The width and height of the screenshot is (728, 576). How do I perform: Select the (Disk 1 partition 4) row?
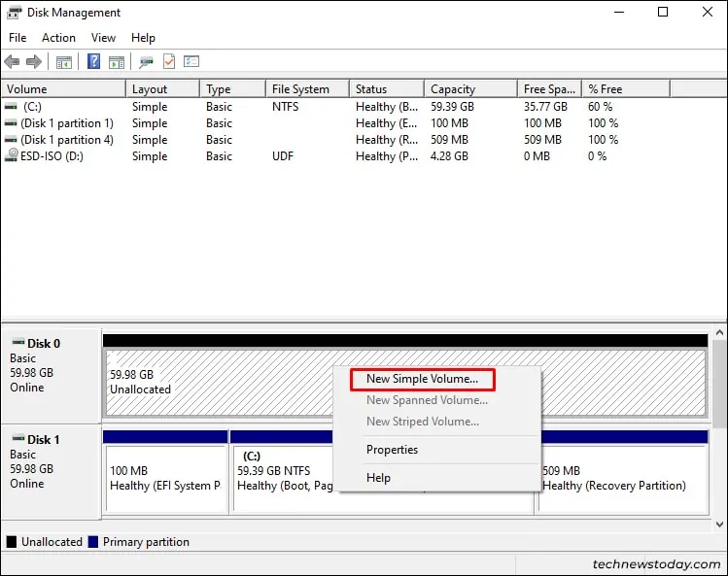click(x=334, y=140)
